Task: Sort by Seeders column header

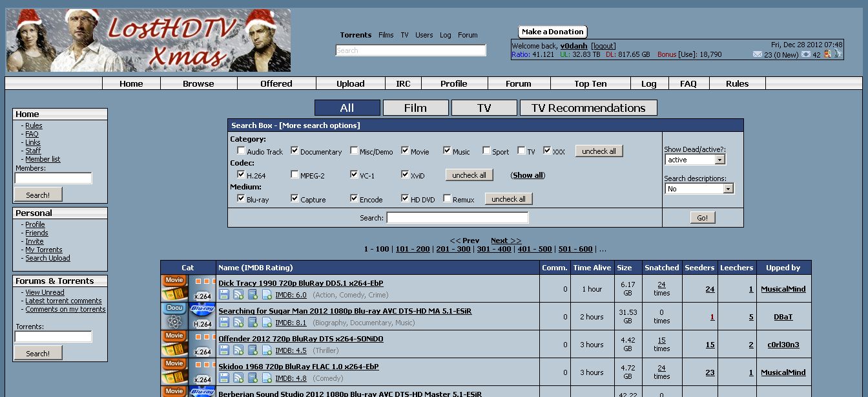Action: click(x=699, y=268)
